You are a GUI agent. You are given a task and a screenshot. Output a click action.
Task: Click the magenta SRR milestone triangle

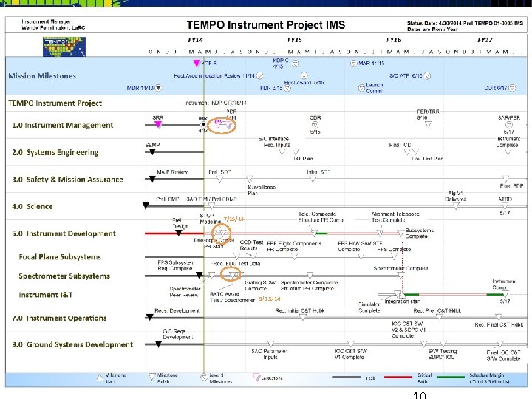point(158,125)
